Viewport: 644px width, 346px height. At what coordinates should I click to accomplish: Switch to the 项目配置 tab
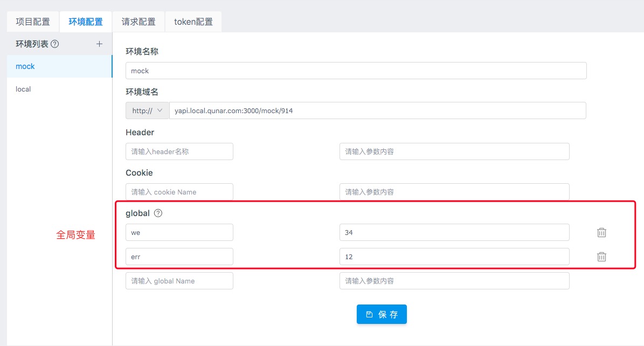(x=33, y=22)
